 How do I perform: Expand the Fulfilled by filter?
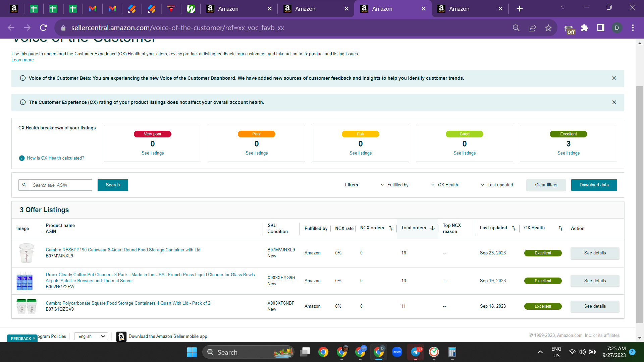pyautogui.click(x=395, y=185)
